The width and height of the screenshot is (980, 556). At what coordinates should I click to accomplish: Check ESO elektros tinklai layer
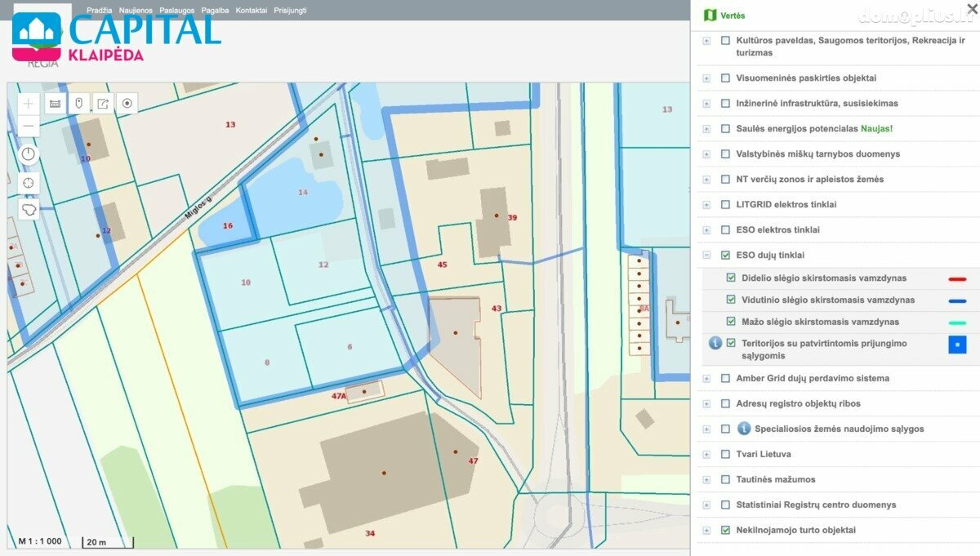[x=725, y=230]
